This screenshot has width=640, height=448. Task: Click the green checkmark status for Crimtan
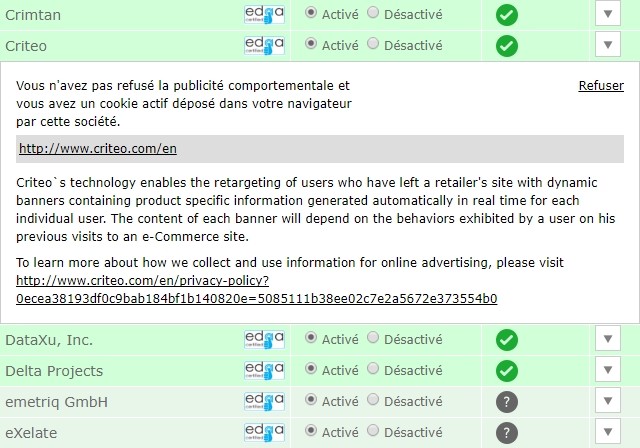pos(507,14)
